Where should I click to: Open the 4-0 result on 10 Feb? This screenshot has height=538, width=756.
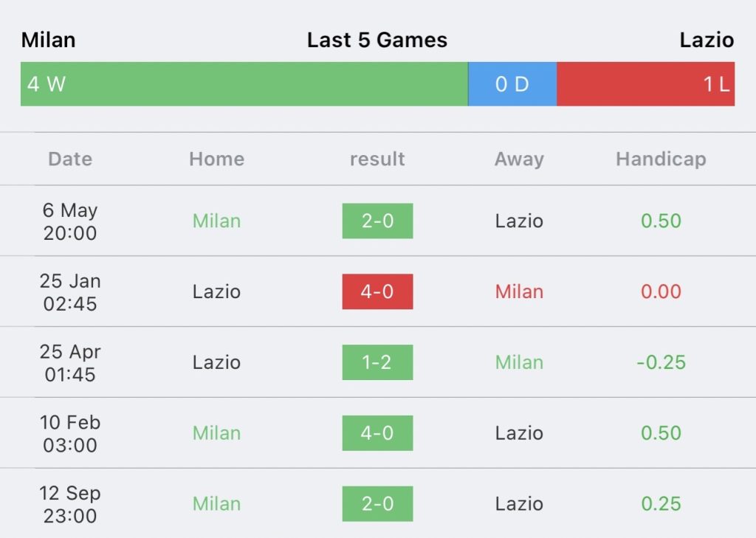pyautogui.click(x=377, y=432)
